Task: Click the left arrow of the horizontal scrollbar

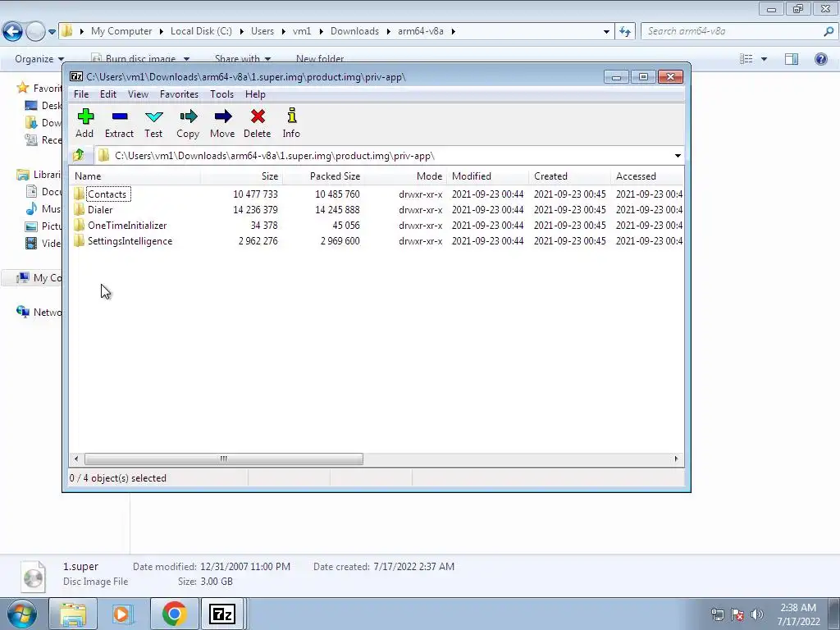Action: click(76, 459)
